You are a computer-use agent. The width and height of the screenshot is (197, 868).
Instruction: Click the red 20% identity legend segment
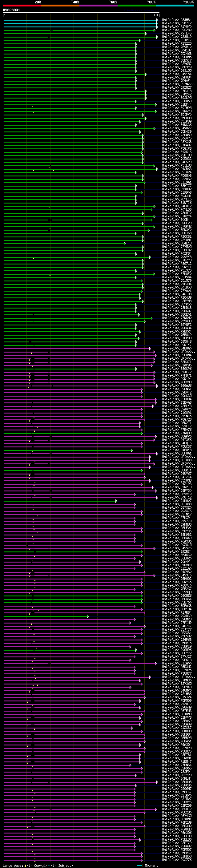pyautogui.click(x=22, y=6)
